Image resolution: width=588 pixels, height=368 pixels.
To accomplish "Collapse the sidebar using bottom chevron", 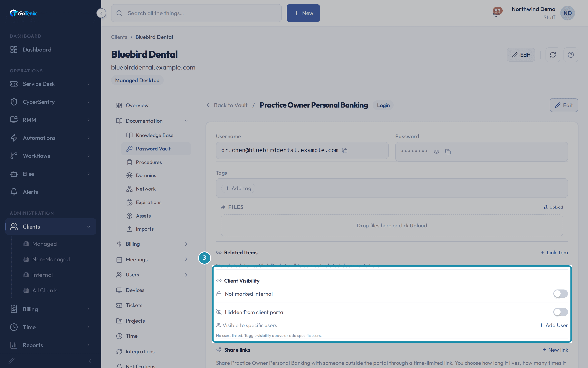I will (x=90, y=360).
